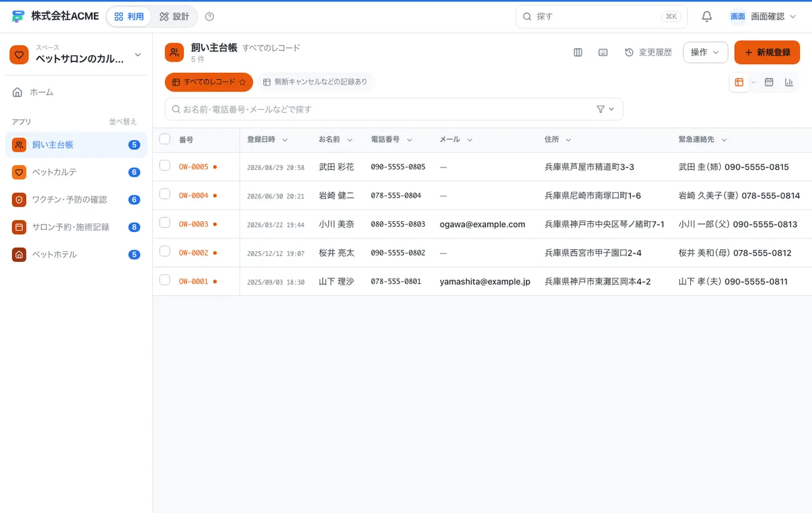
Task: Select the table view icon
Action: coord(739,82)
